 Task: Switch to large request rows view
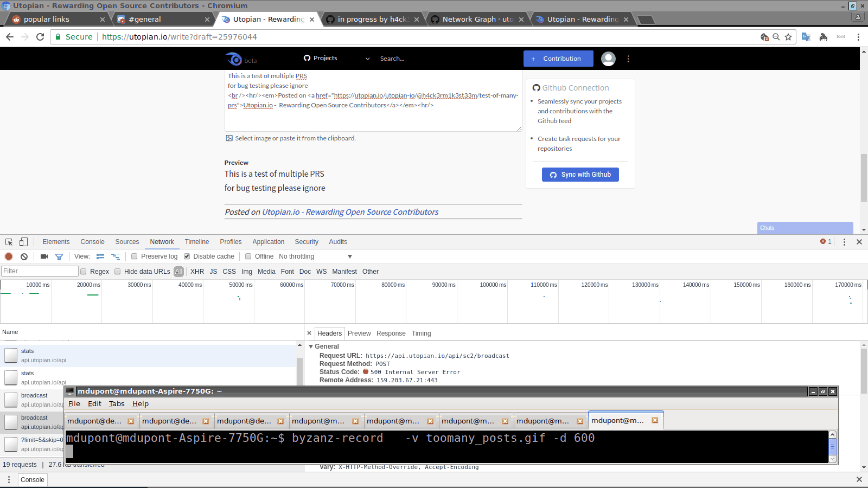[x=100, y=256]
